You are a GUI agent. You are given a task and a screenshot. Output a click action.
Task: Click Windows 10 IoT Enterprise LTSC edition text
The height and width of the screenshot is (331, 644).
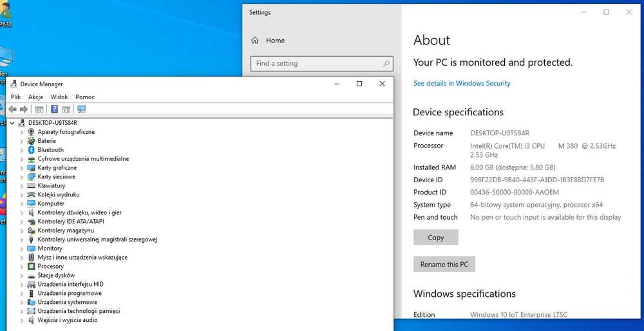point(518,314)
